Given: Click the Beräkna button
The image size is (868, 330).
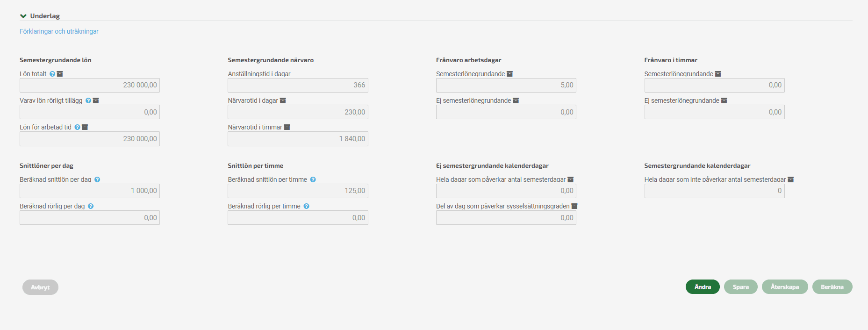Looking at the screenshot, I should [832, 287].
